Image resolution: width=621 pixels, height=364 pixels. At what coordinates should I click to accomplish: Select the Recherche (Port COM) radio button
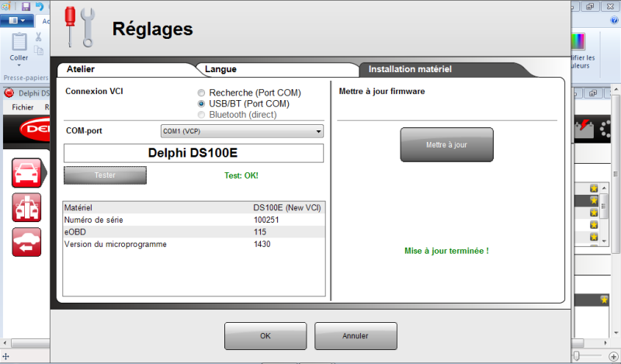coord(201,92)
